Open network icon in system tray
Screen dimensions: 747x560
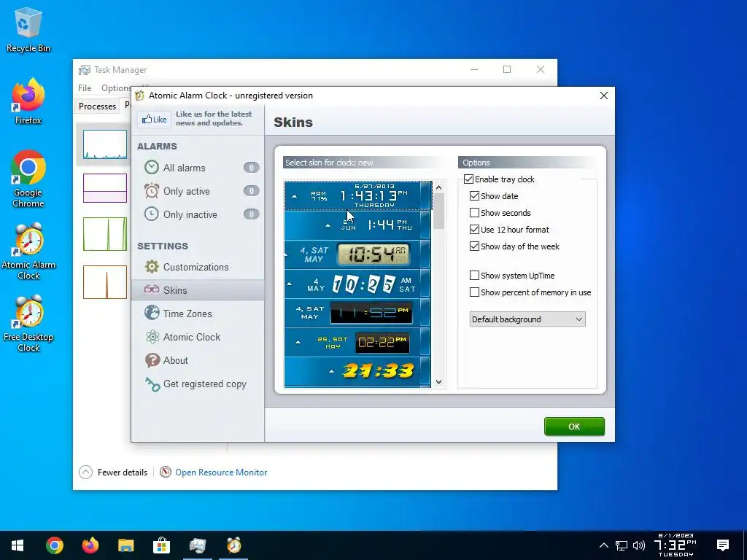point(622,545)
